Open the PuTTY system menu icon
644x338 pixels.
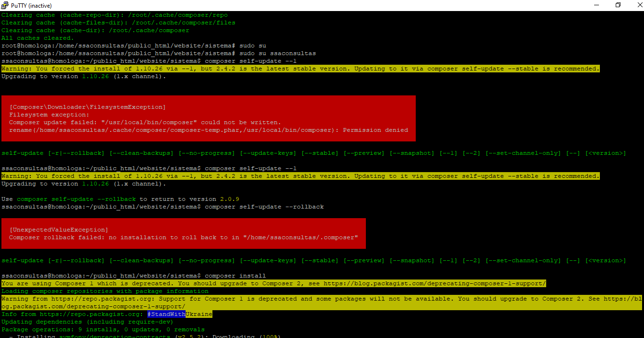(x=5, y=5)
